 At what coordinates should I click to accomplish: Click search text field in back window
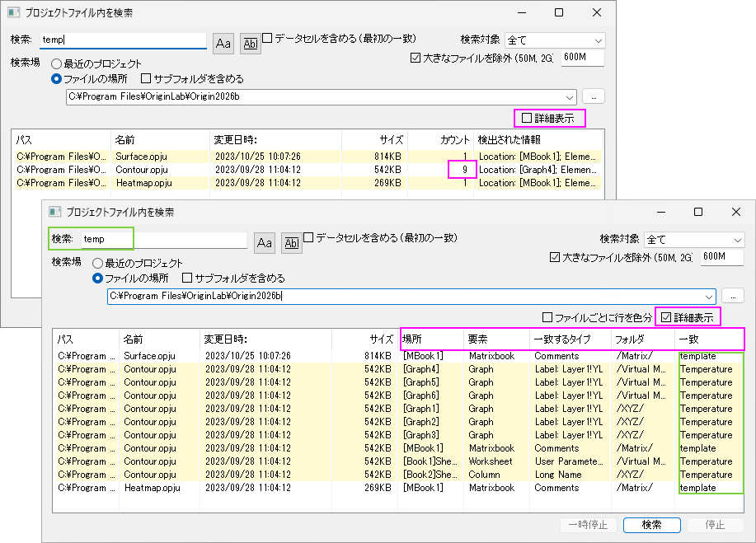click(123, 40)
